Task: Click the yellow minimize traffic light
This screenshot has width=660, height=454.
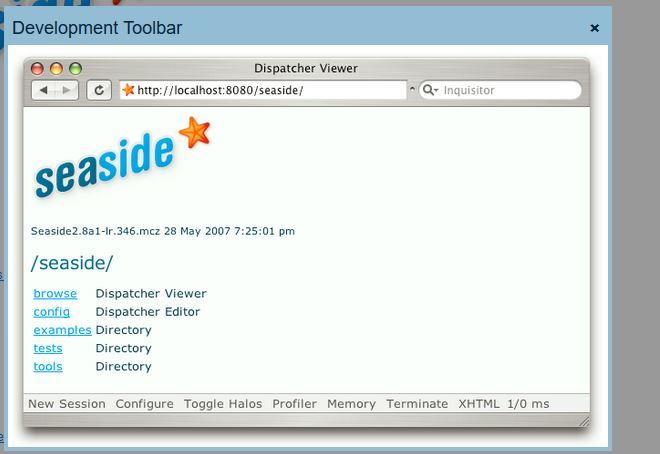Action: tap(56, 69)
